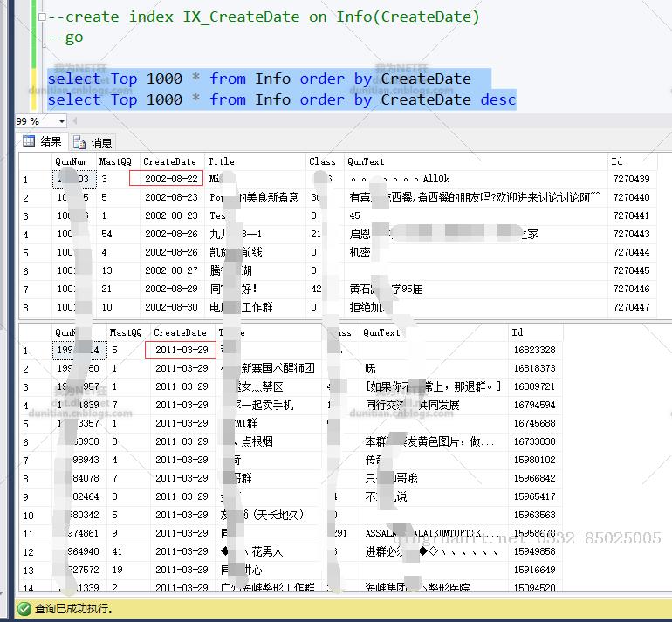The height and width of the screenshot is (622, 672).
Task: Select row 8 header in first grid
Action: click(x=36, y=308)
